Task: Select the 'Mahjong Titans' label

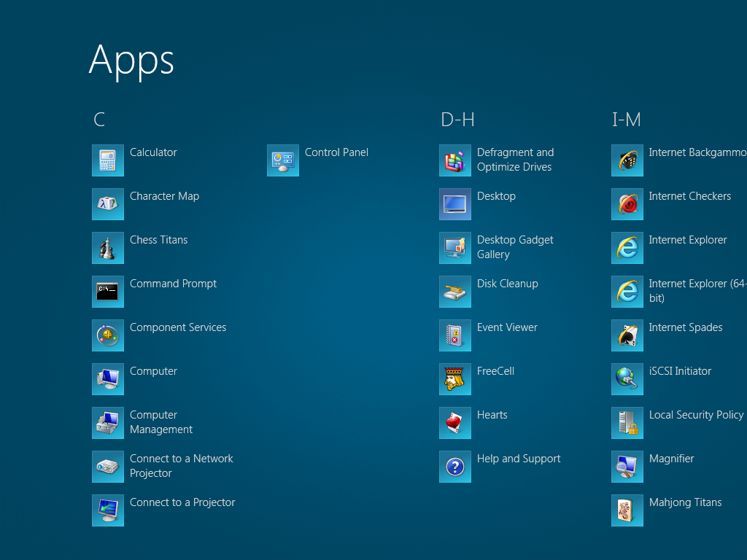Action: click(x=685, y=503)
